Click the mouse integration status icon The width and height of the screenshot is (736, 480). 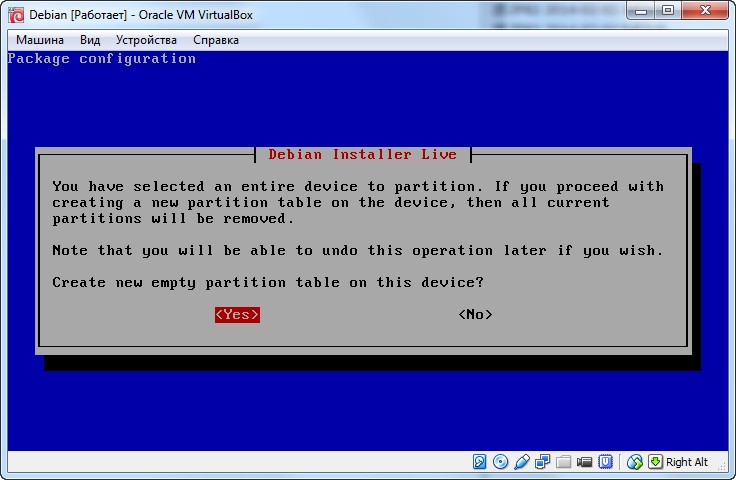pyautogui.click(x=634, y=462)
